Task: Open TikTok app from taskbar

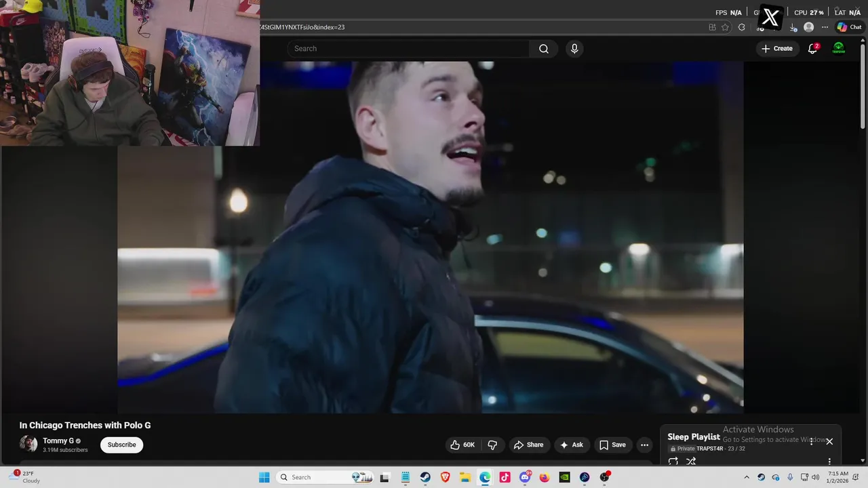Action: (x=505, y=477)
